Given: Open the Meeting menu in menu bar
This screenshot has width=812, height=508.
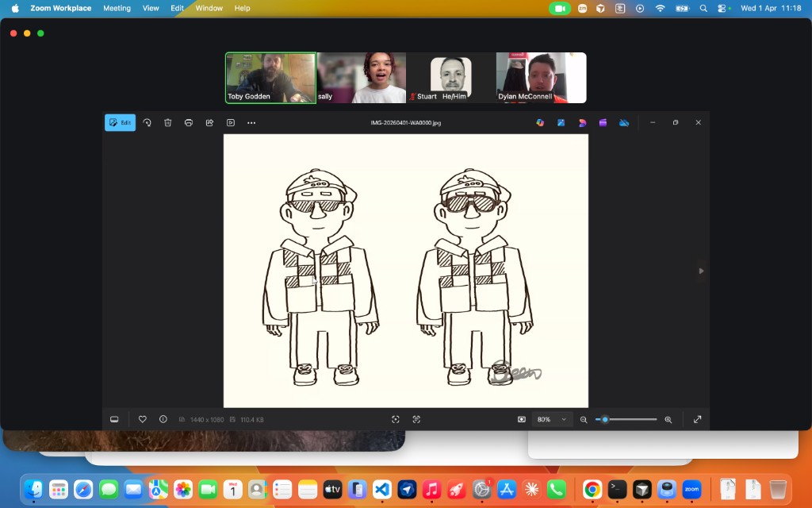Looking at the screenshot, I should pos(117,8).
